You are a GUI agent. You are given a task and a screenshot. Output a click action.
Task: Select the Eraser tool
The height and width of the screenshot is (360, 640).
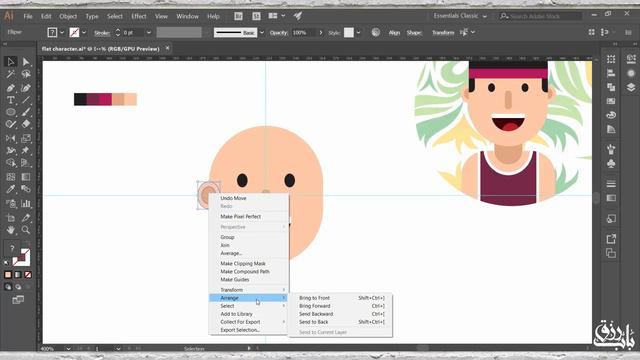[x=26, y=124]
